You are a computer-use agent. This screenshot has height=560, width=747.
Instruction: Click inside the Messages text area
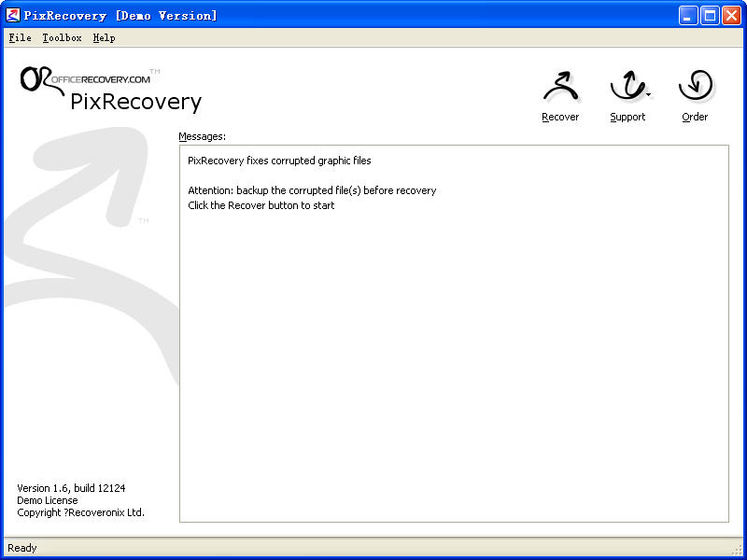click(x=454, y=355)
